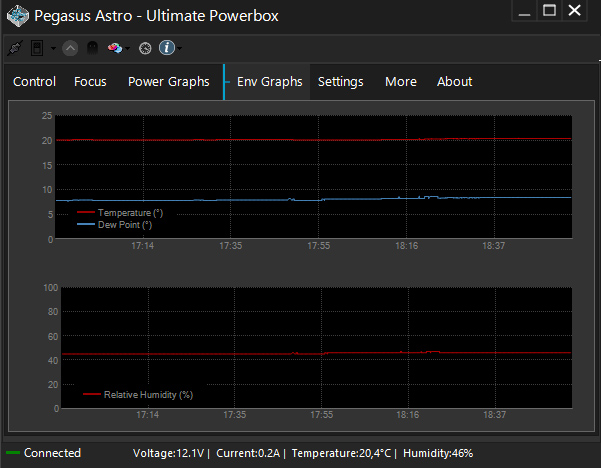Viewport: 601px width, 468px height.
Task: Click the power switch device icon
Action: point(37,48)
